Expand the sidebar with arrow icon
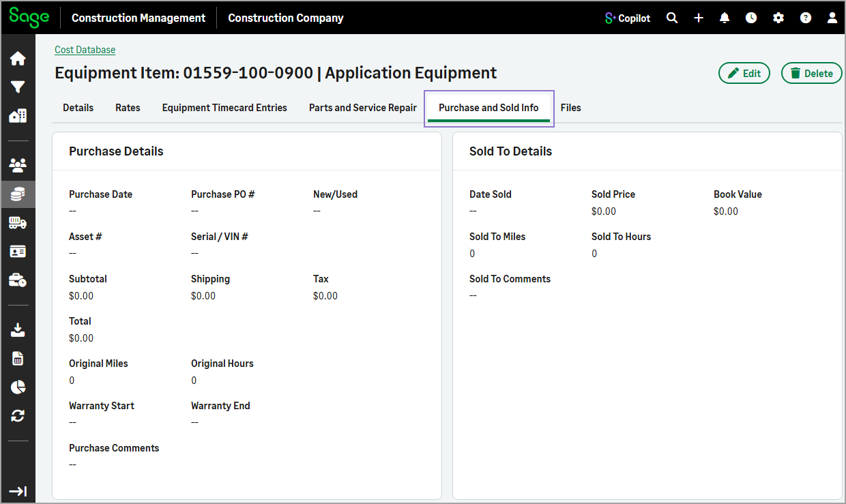The height and width of the screenshot is (504, 846). [18, 491]
